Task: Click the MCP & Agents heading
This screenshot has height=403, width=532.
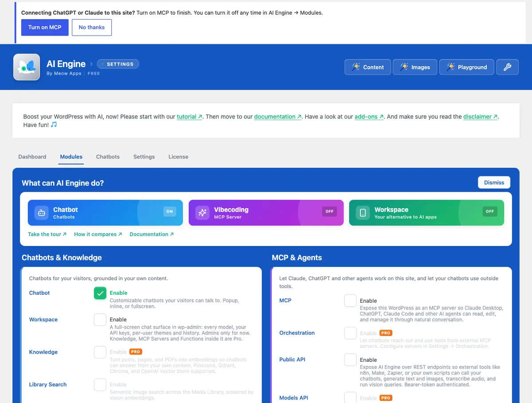Action: pyautogui.click(x=297, y=258)
